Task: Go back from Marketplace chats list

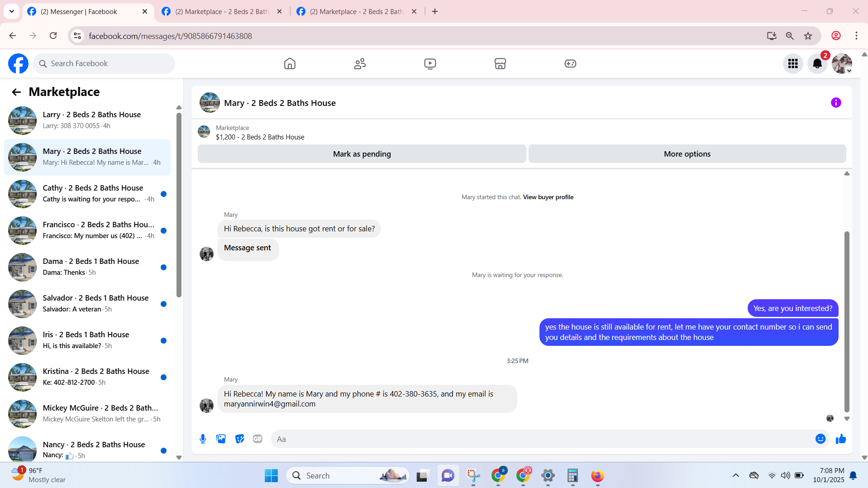Action: (16, 92)
